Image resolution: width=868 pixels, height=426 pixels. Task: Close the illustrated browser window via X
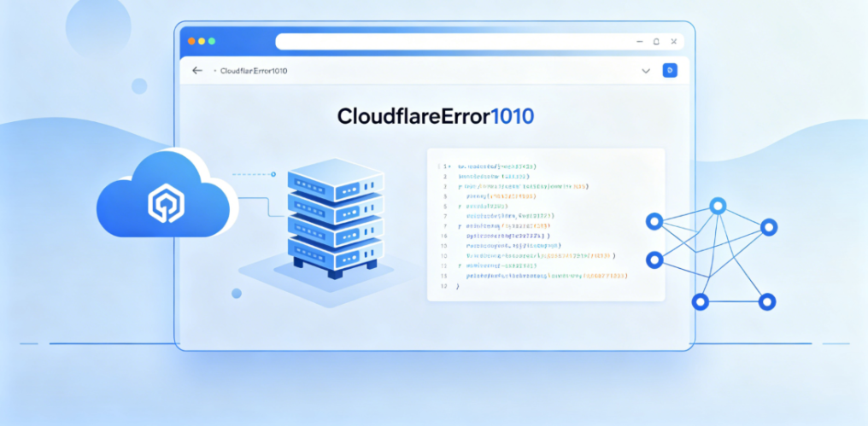point(674,42)
